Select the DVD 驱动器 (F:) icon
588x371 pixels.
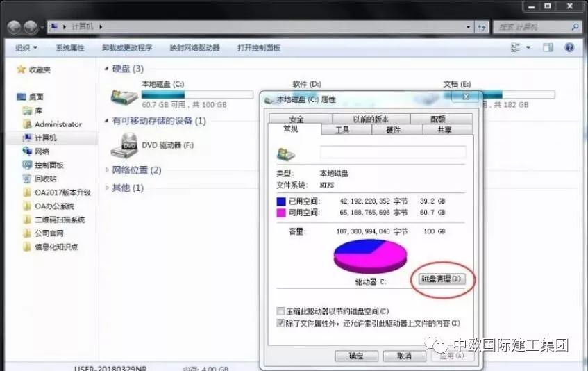tap(125, 145)
